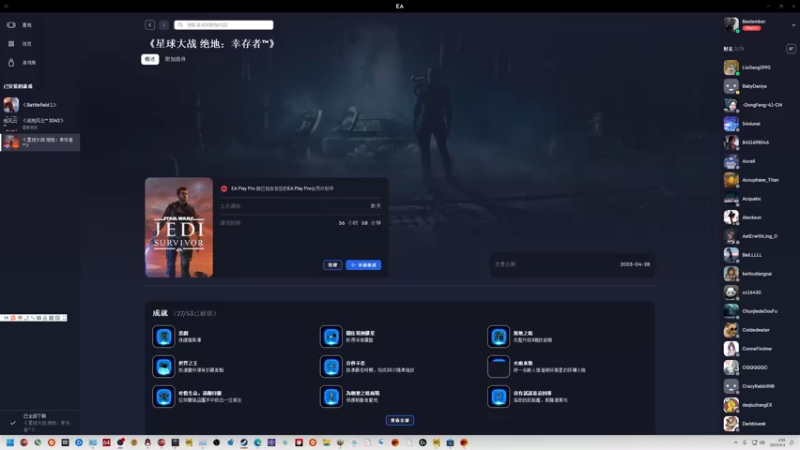Screen dimensions: 800x450
Task: Open friend Acquabc
Action: [x=758, y=199]
